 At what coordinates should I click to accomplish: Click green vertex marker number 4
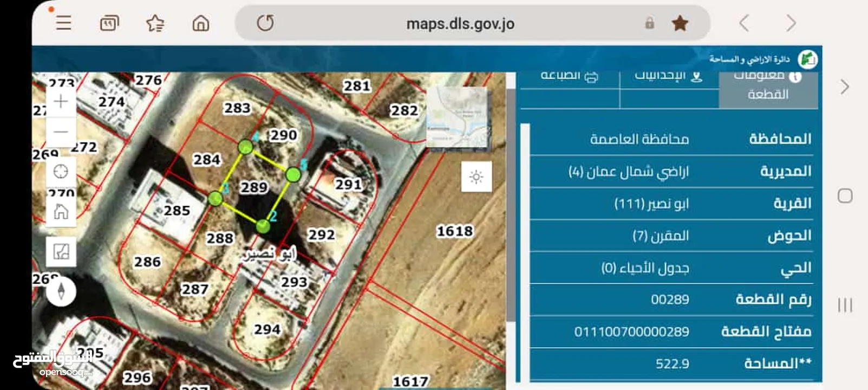click(245, 147)
